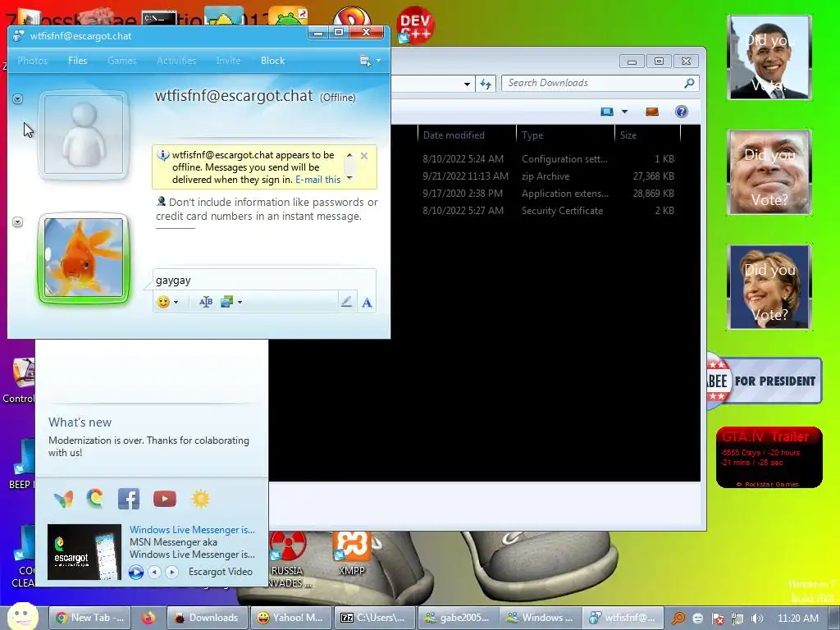
Task: Collapse contact's display picture with the arrow
Action: [x=18, y=99]
